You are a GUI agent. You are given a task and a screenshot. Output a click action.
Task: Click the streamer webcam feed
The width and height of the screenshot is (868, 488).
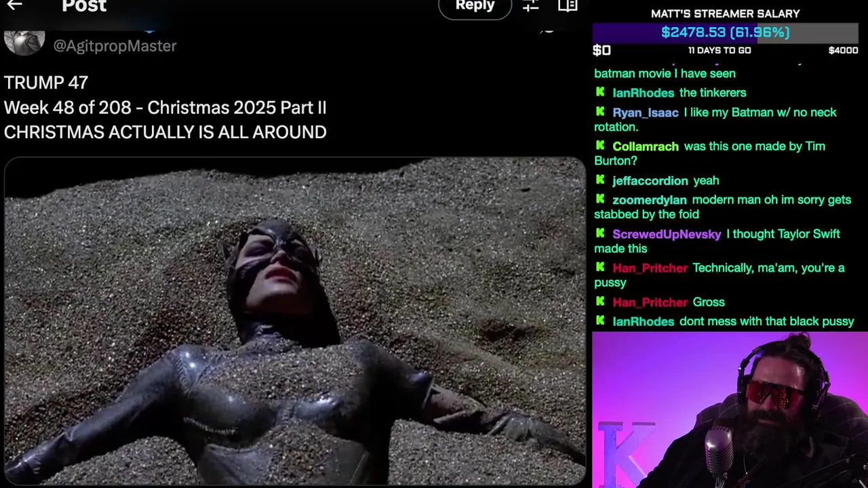coord(730,409)
